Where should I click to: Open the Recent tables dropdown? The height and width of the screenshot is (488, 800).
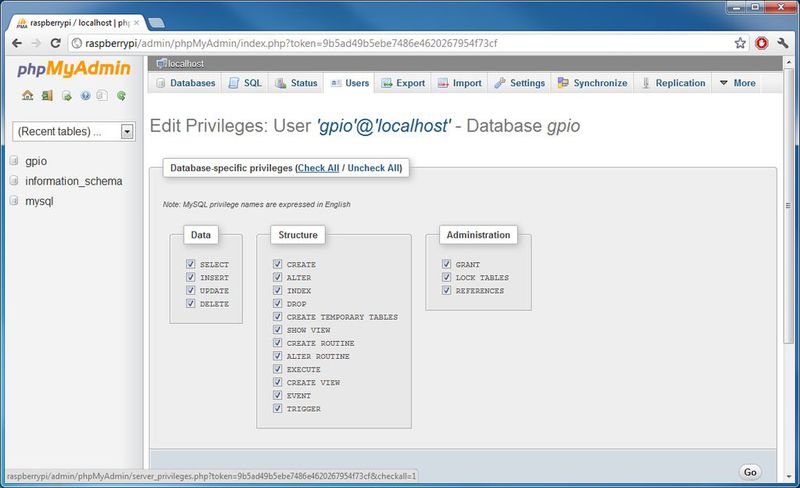(73, 131)
